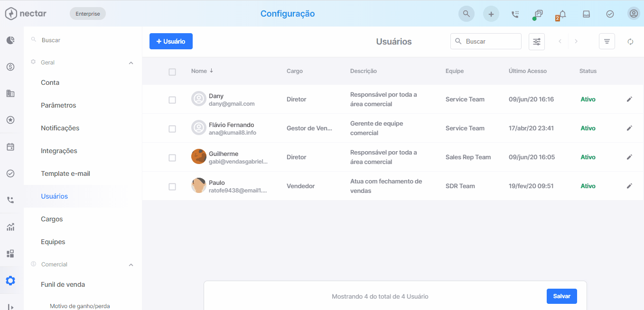
Task: Click the phone dialer icon in header
Action: (x=515, y=14)
